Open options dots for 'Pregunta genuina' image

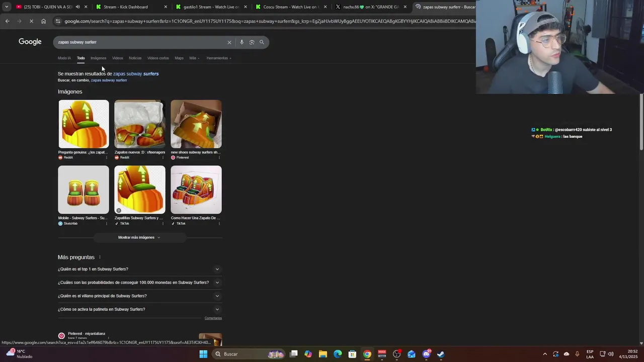106,157
